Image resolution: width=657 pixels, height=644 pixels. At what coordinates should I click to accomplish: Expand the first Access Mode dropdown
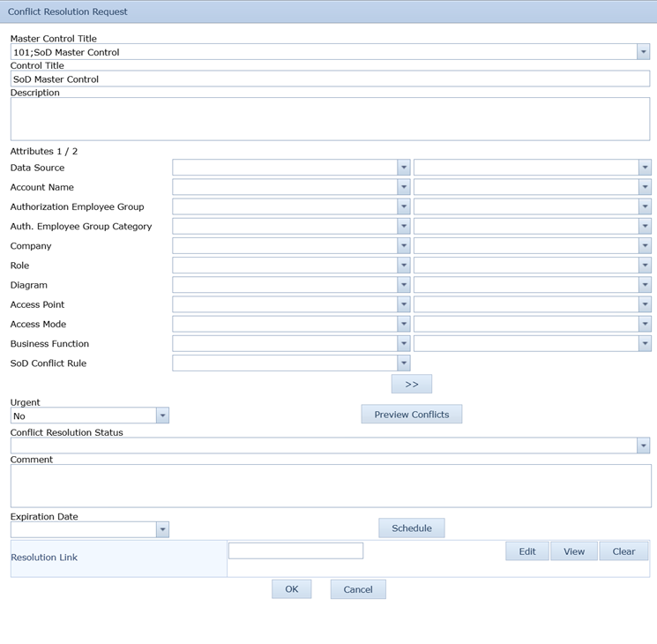point(403,325)
